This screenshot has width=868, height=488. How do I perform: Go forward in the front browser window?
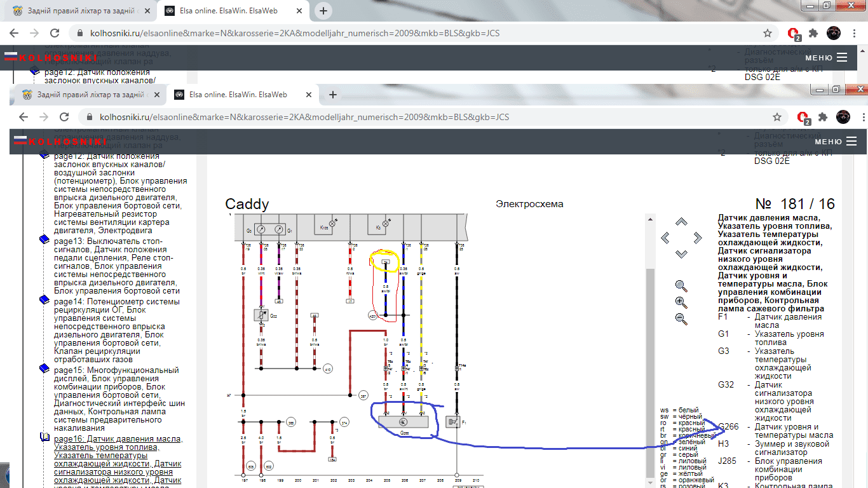pyautogui.click(x=44, y=117)
